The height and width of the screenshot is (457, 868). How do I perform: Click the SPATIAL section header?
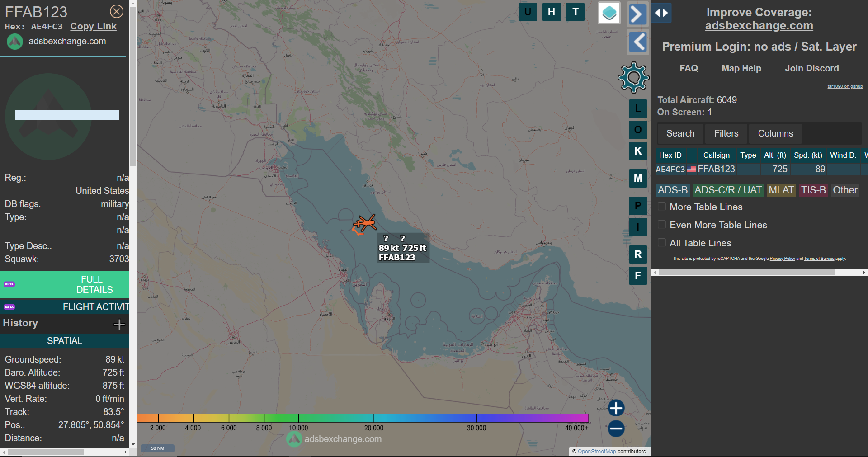[65, 341]
